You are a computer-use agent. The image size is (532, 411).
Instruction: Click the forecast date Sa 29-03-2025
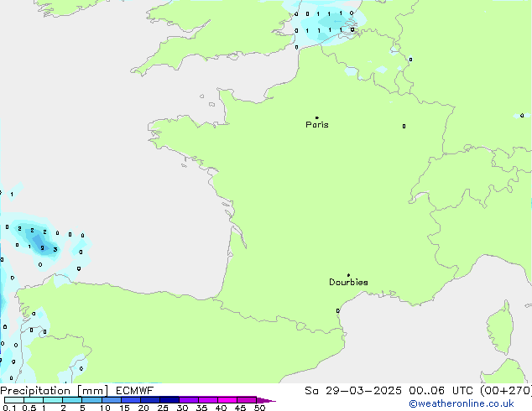[x=353, y=391]
